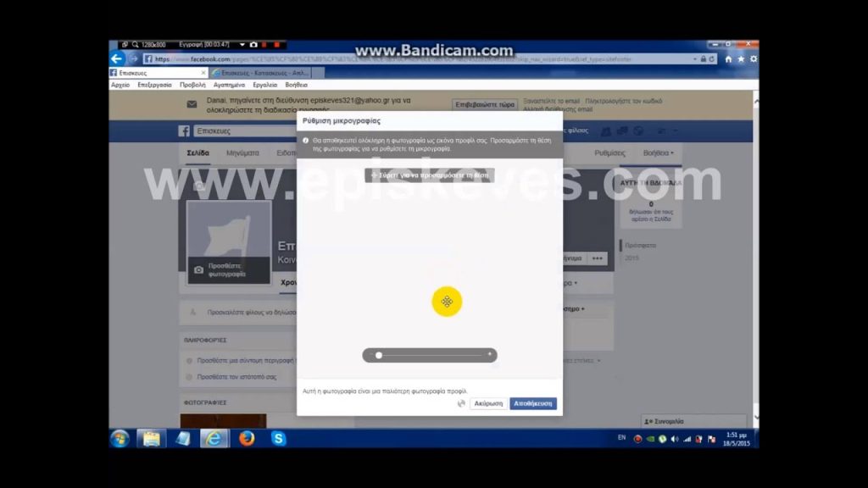Open the Ρυθμίσεις page tab
This screenshot has height=488, width=868.
tap(609, 153)
